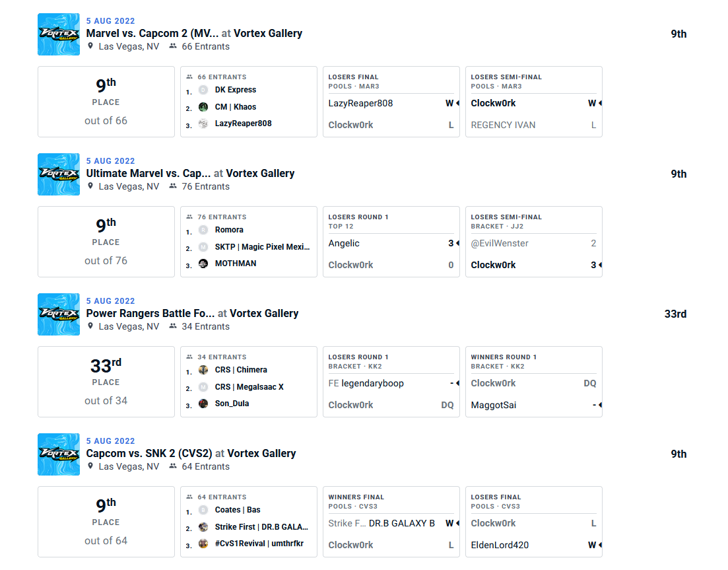Click CRS | Chimera player avatar
Image resolution: width=728 pixels, height=570 pixels.
[203, 370]
